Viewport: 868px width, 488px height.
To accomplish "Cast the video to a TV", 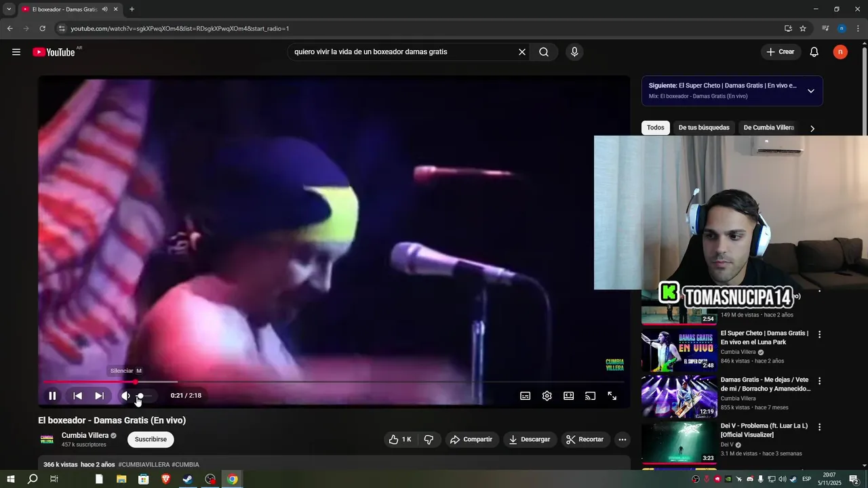I will tap(590, 396).
